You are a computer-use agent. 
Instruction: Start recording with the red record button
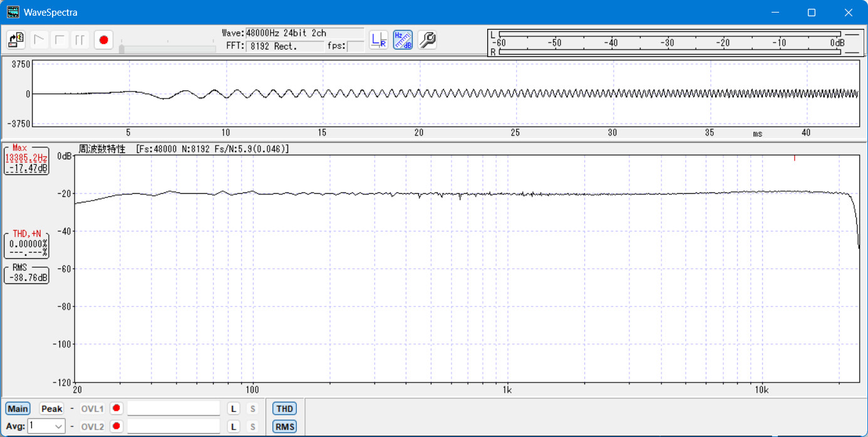pyautogui.click(x=103, y=40)
